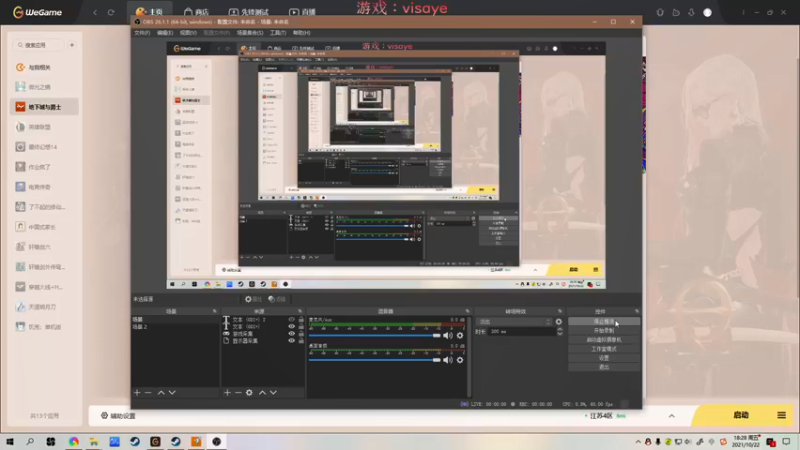Image resolution: width=800 pixels, height=450 pixels.
Task: Mute 桌面音频 speaker icon
Action: (x=447, y=360)
